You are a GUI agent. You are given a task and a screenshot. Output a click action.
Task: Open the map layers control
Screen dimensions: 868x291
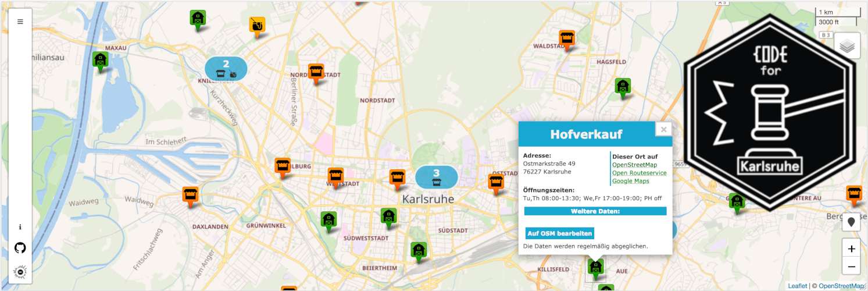(847, 45)
